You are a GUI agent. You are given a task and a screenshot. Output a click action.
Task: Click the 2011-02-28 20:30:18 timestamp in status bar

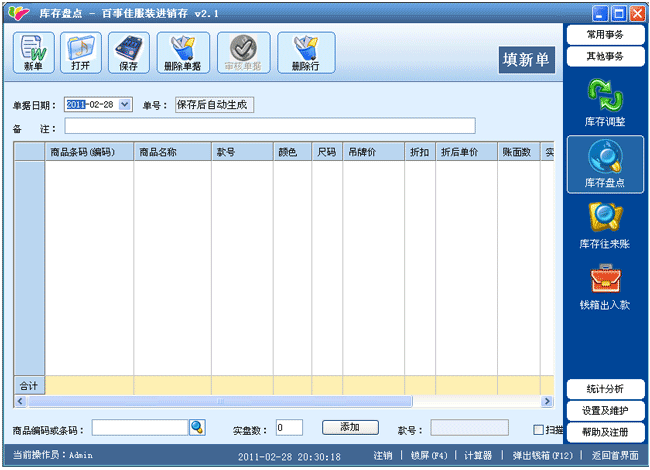289,457
